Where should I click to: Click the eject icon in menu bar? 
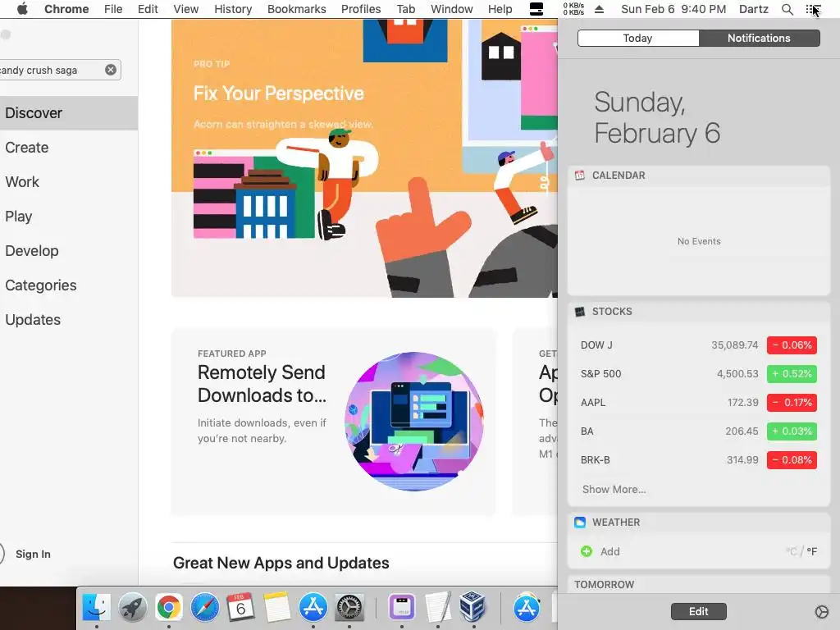pos(600,9)
